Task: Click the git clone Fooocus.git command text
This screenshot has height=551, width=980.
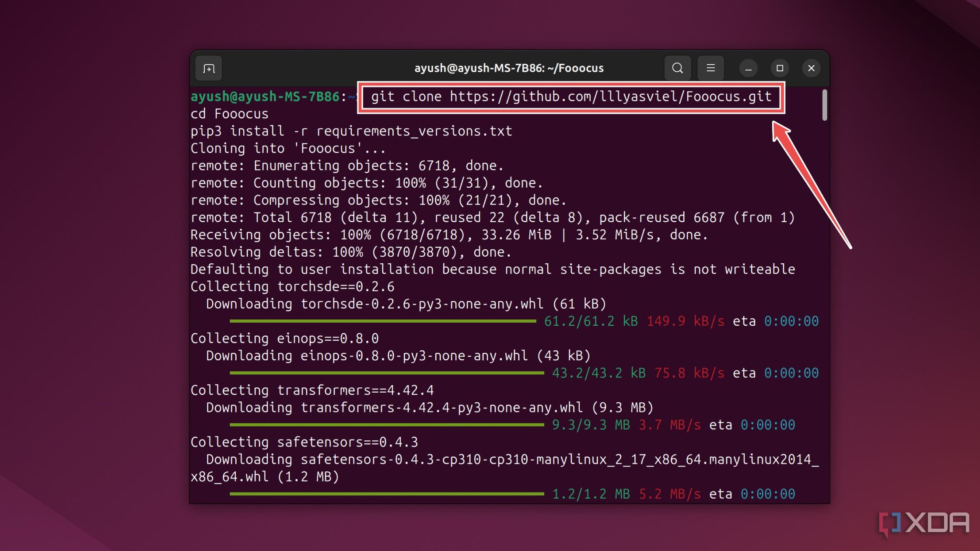Action: pyautogui.click(x=571, y=96)
